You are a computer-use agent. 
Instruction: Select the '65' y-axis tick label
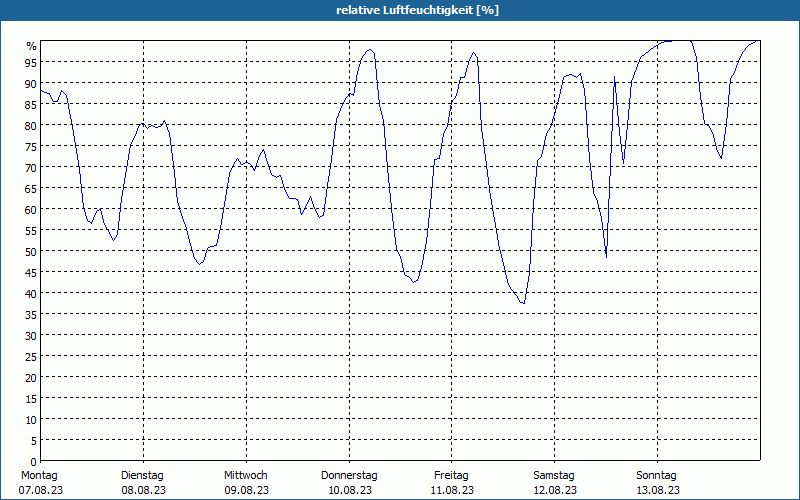[31, 189]
